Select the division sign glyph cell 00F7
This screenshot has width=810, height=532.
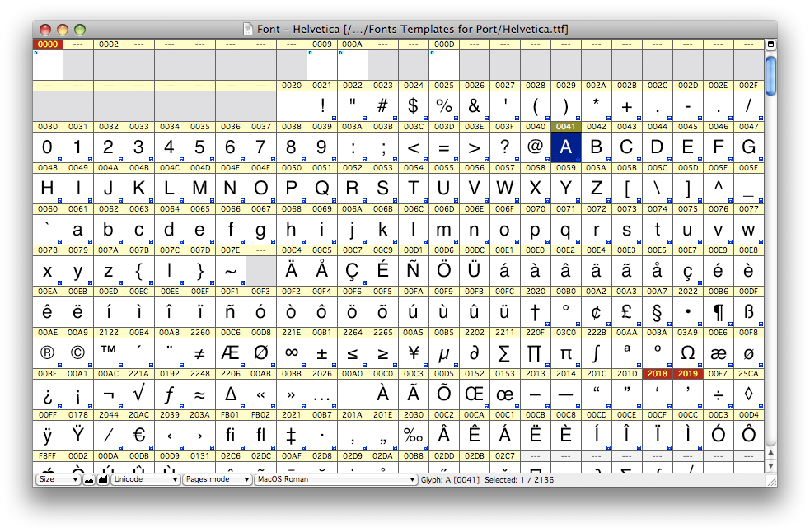pos(718,394)
